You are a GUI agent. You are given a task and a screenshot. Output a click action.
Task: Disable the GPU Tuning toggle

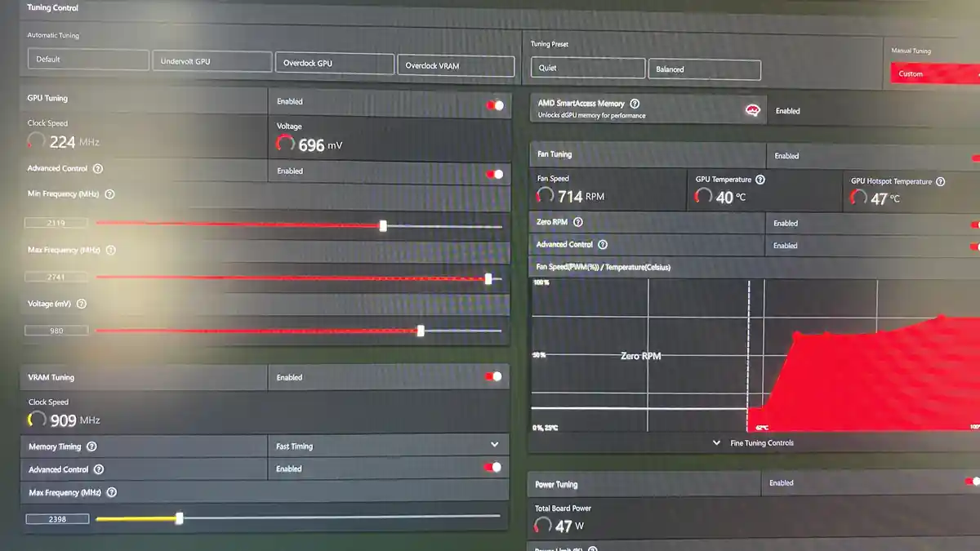point(495,105)
